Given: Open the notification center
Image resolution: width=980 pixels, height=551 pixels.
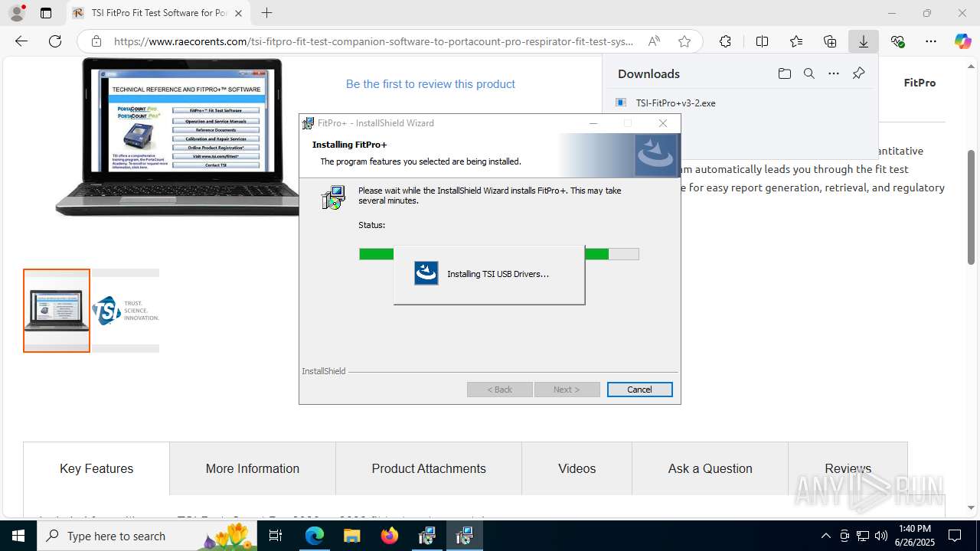Looking at the screenshot, I should [955, 536].
